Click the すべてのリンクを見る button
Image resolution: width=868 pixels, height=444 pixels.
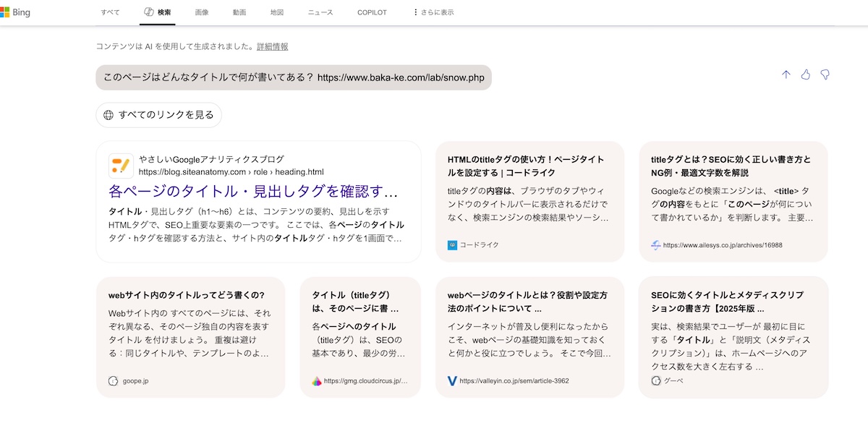click(158, 114)
